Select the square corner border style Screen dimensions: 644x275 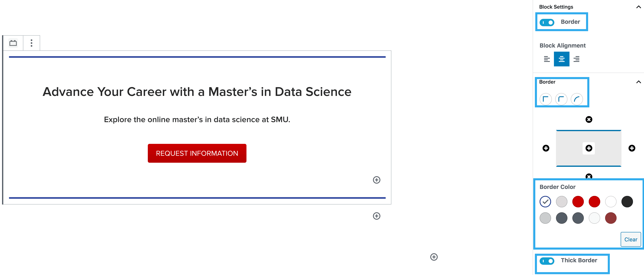point(546,99)
